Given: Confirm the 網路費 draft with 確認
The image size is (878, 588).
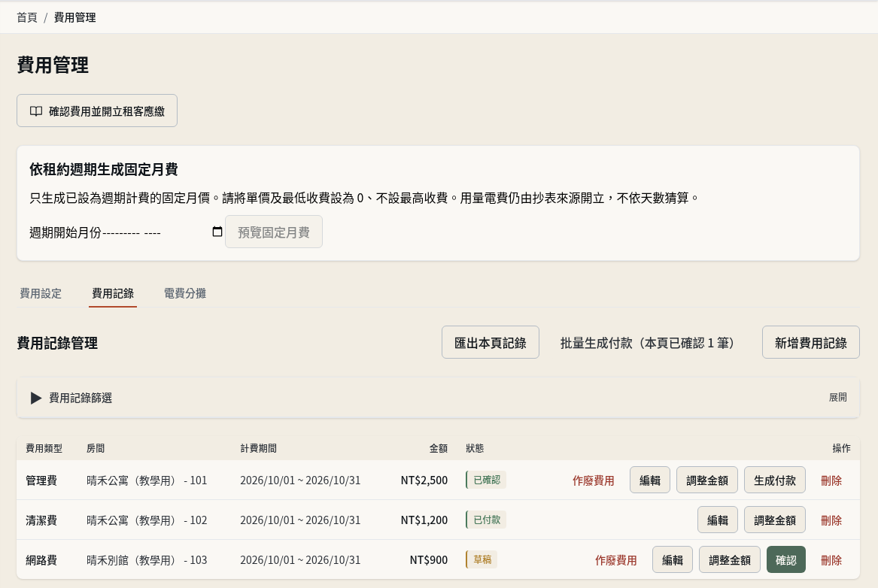Looking at the screenshot, I should tap(786, 559).
